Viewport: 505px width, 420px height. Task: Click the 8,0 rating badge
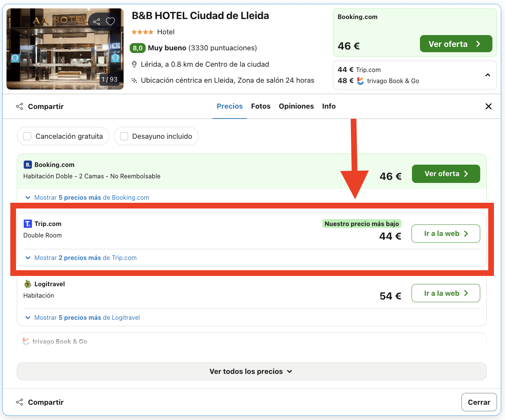tap(138, 48)
